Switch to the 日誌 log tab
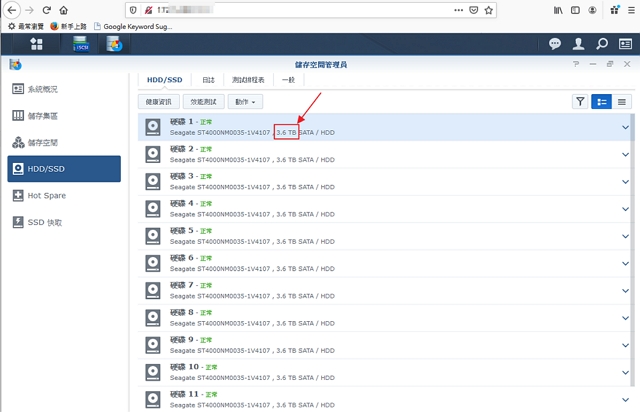Screen dimensions: 640x412 (208, 80)
